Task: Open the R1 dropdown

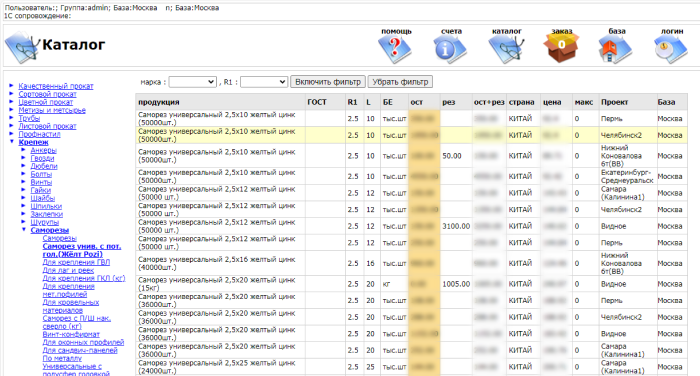Action: (264, 82)
